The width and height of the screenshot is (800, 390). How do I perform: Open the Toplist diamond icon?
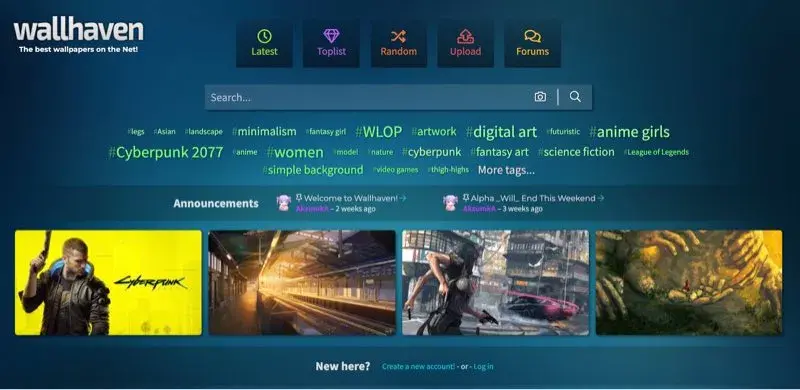click(331, 36)
